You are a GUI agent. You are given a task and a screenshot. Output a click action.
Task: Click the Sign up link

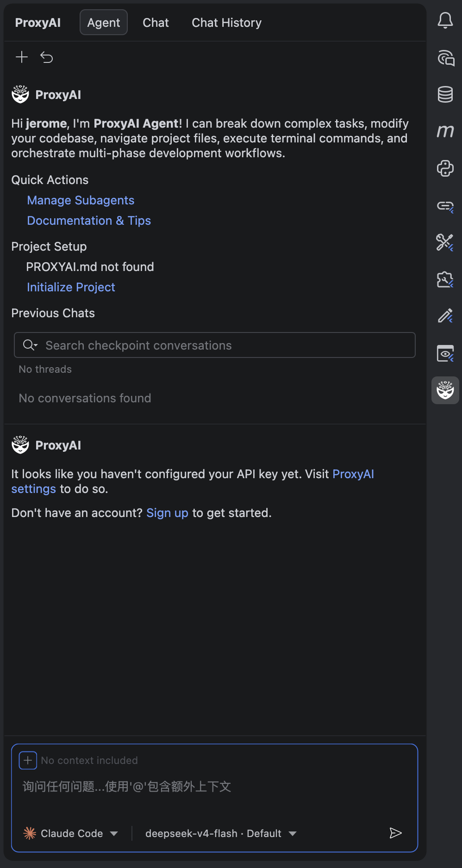point(167,513)
